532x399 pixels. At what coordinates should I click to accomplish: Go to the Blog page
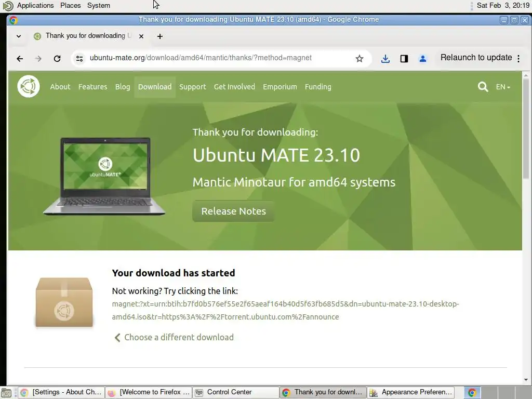click(123, 87)
